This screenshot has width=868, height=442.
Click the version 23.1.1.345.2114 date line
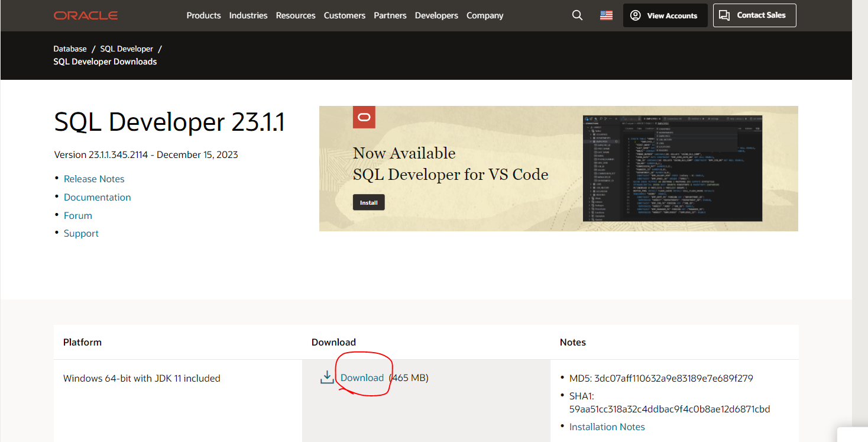146,154
